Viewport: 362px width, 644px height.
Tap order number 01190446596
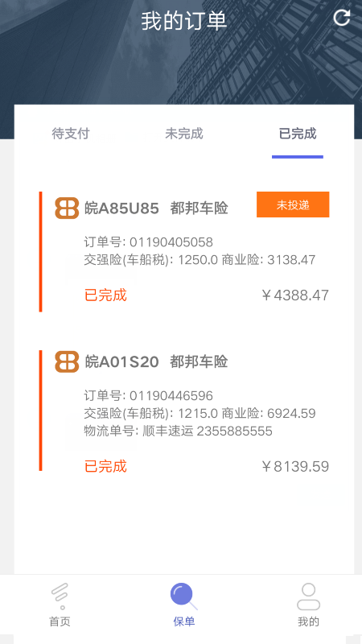[x=171, y=396]
